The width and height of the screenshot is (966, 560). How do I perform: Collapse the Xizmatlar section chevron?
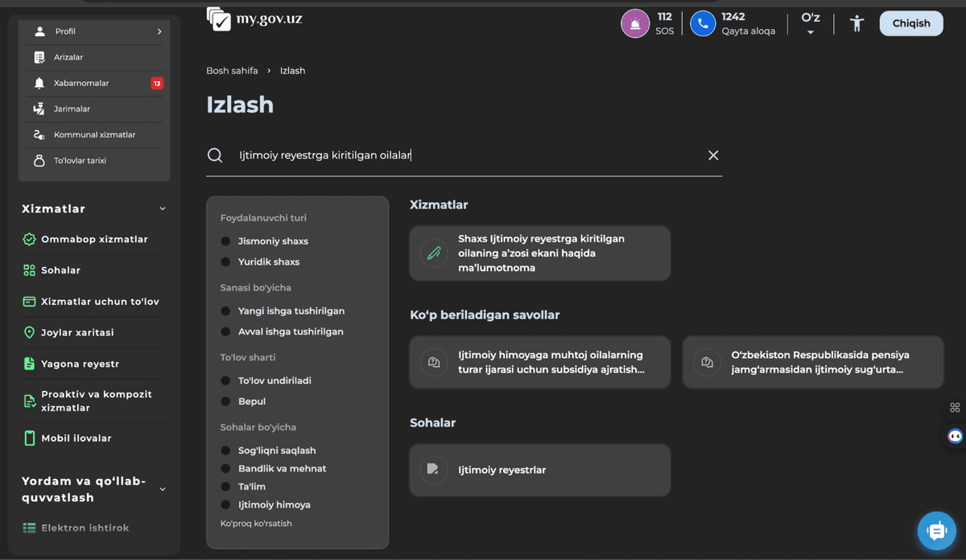163,209
